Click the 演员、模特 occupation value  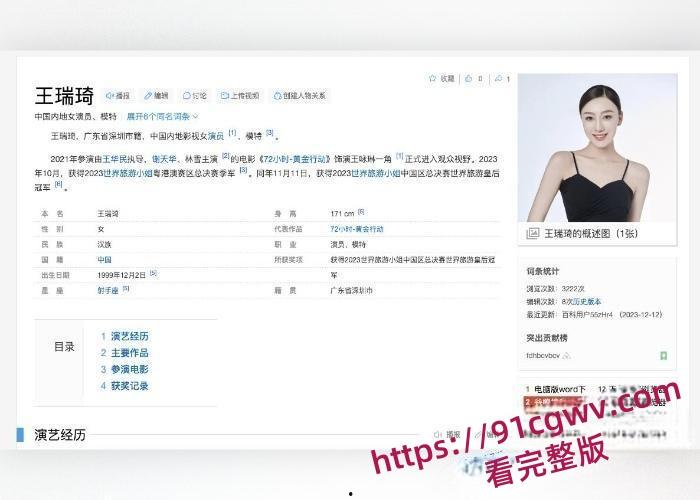pyautogui.click(x=348, y=245)
